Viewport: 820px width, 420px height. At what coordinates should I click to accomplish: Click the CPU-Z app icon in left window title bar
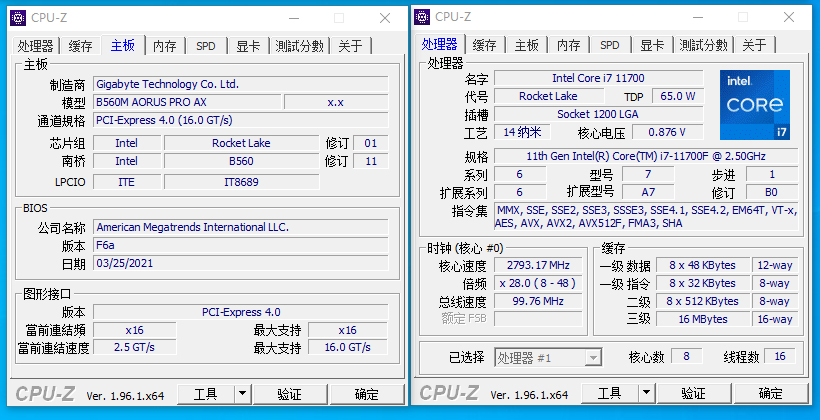click(18, 17)
